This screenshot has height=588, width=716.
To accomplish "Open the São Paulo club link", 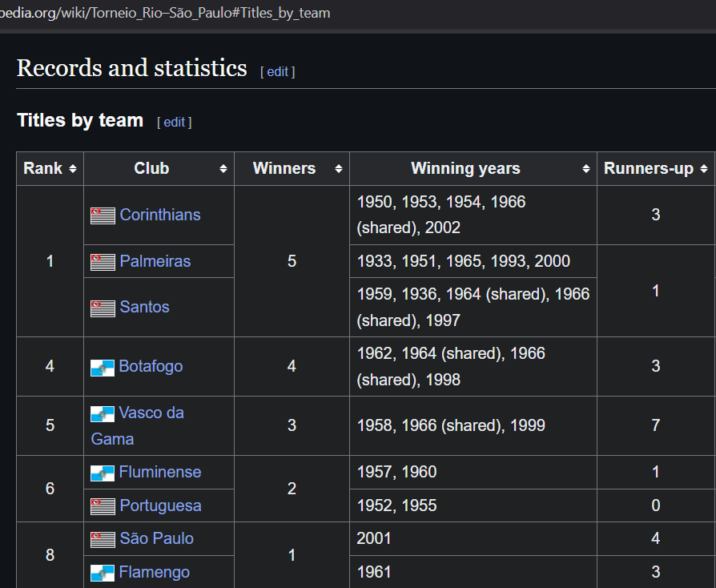I will point(157,538).
